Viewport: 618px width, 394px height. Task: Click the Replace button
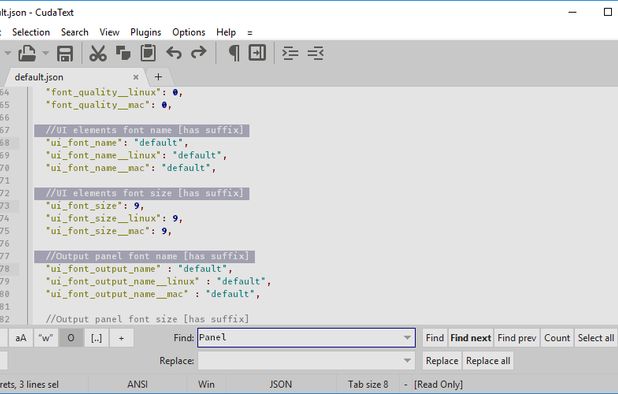(x=442, y=361)
